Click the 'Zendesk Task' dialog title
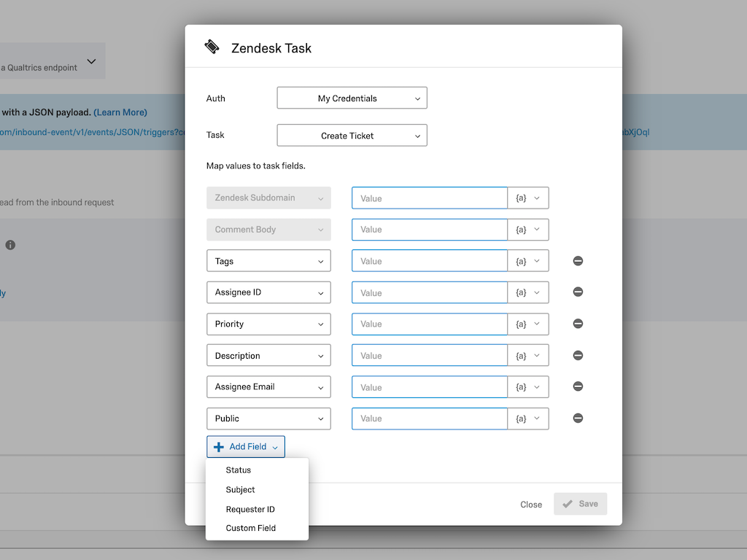747x560 pixels. tap(271, 48)
